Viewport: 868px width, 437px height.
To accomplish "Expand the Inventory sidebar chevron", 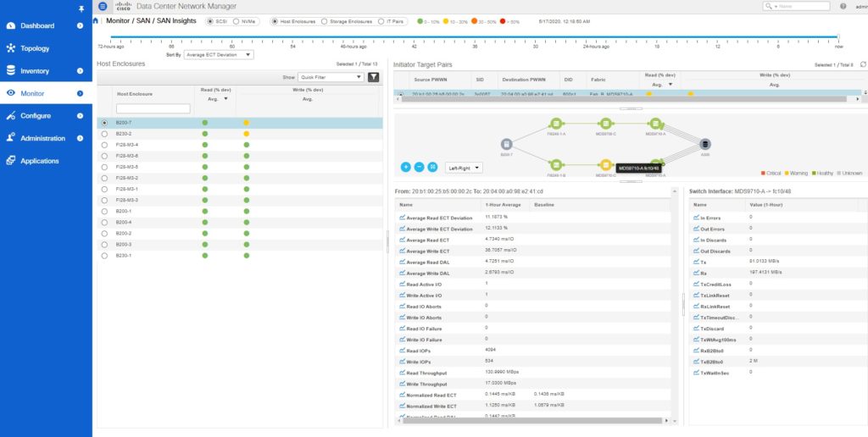I will [81, 71].
